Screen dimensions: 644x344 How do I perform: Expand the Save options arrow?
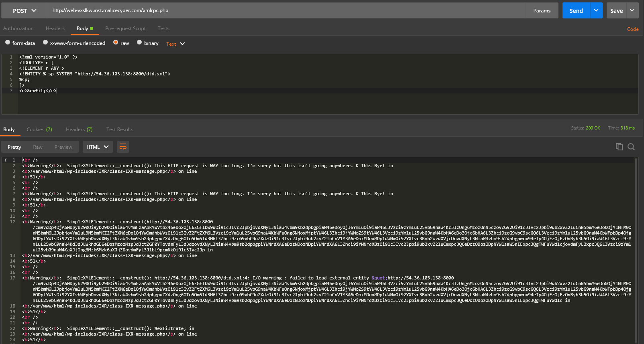[x=632, y=11]
